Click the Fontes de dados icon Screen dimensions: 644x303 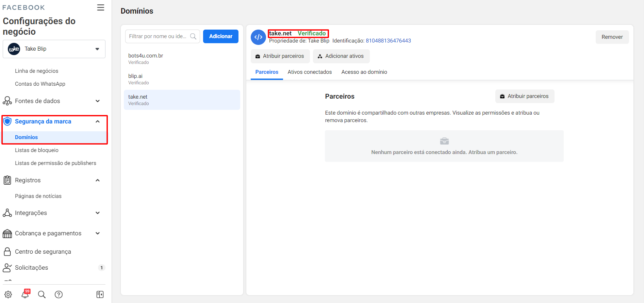coord(7,101)
